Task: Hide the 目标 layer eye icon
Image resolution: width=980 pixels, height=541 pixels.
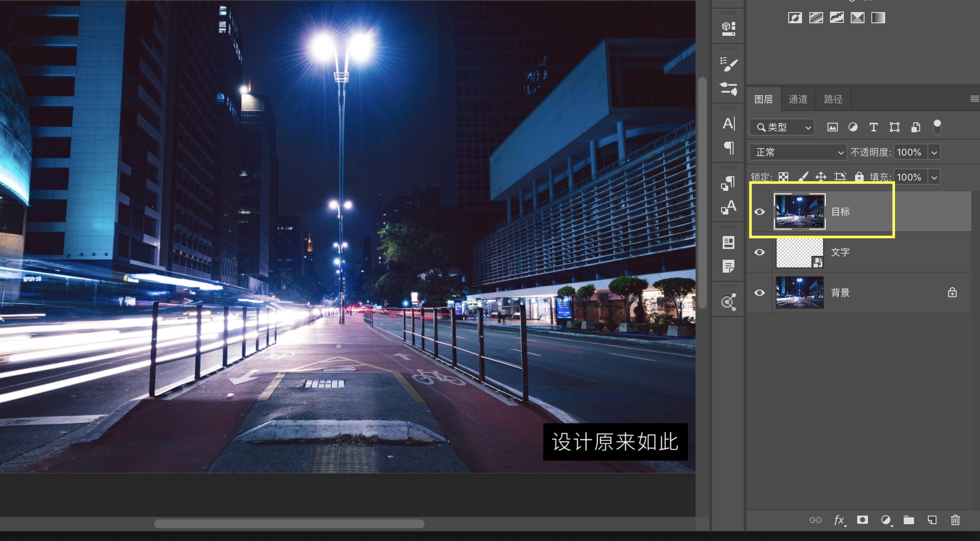Action: tap(759, 211)
